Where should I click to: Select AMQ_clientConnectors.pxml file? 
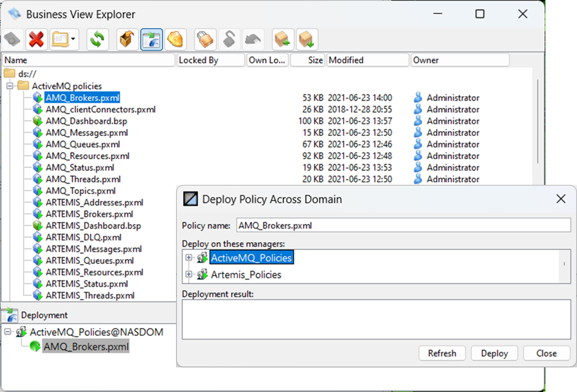[100, 109]
